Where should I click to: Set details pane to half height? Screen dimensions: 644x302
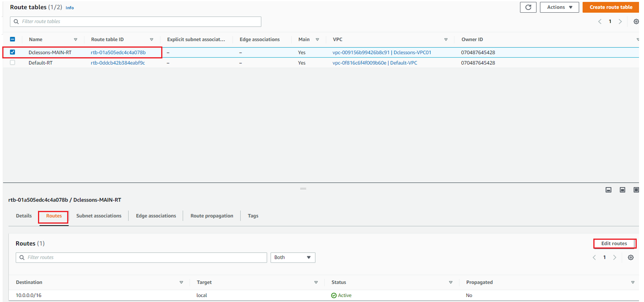coord(623,190)
